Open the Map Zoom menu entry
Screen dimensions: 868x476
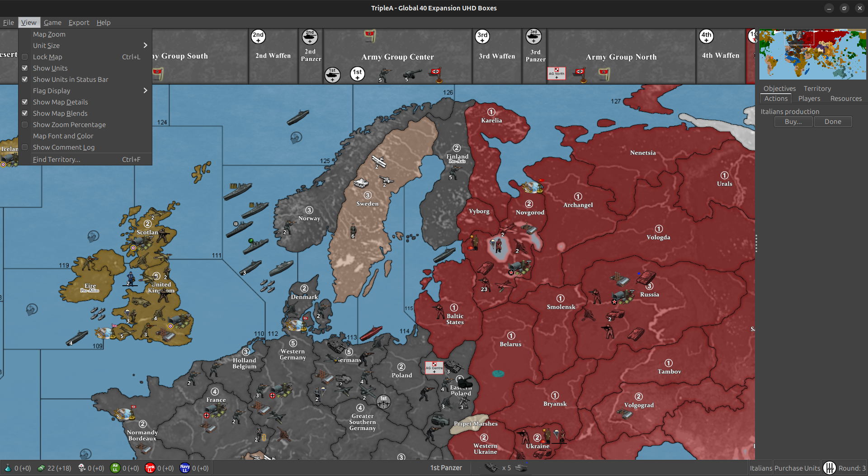click(x=49, y=34)
